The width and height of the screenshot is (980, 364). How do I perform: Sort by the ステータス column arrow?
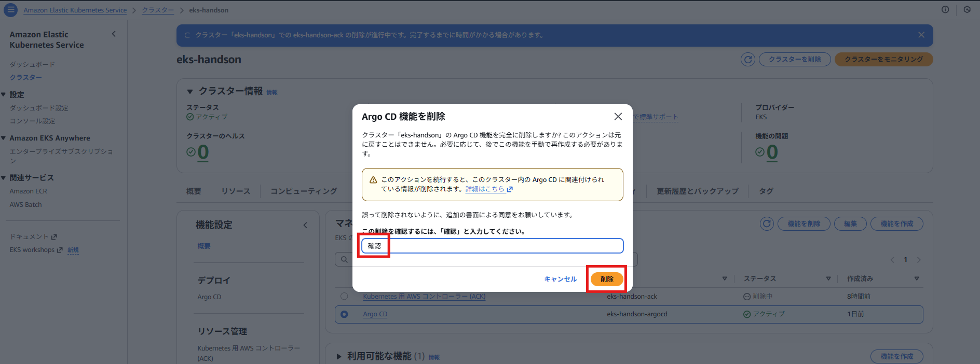click(x=828, y=278)
